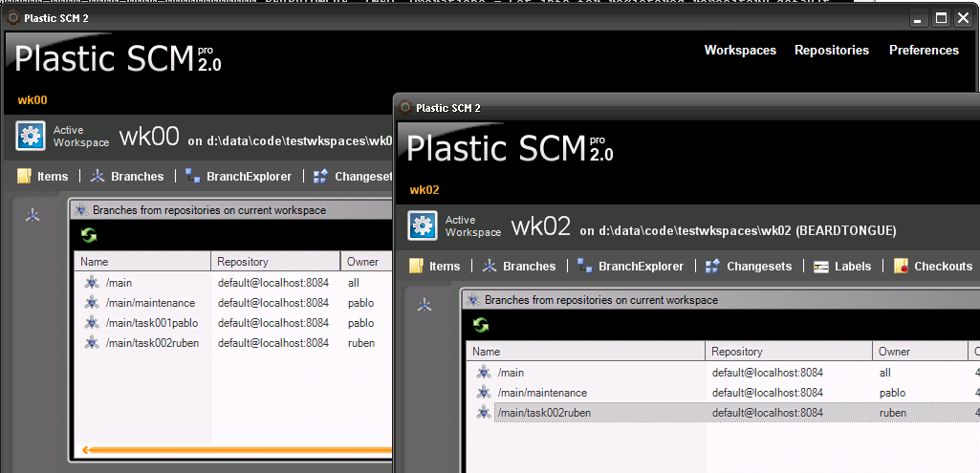Image resolution: width=980 pixels, height=473 pixels.
Task: Open the Workspaces menu at top
Action: [x=740, y=50]
